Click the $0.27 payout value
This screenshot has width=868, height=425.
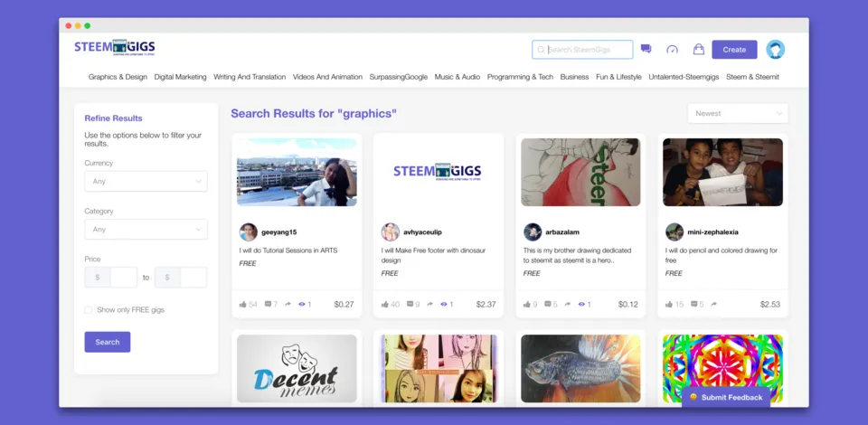pos(344,305)
